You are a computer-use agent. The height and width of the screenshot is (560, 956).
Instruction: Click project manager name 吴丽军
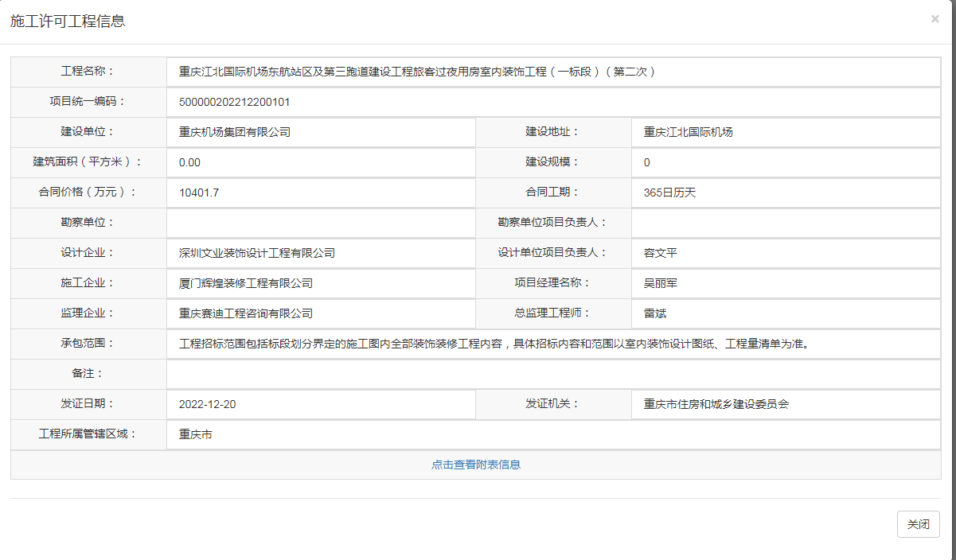tap(661, 283)
